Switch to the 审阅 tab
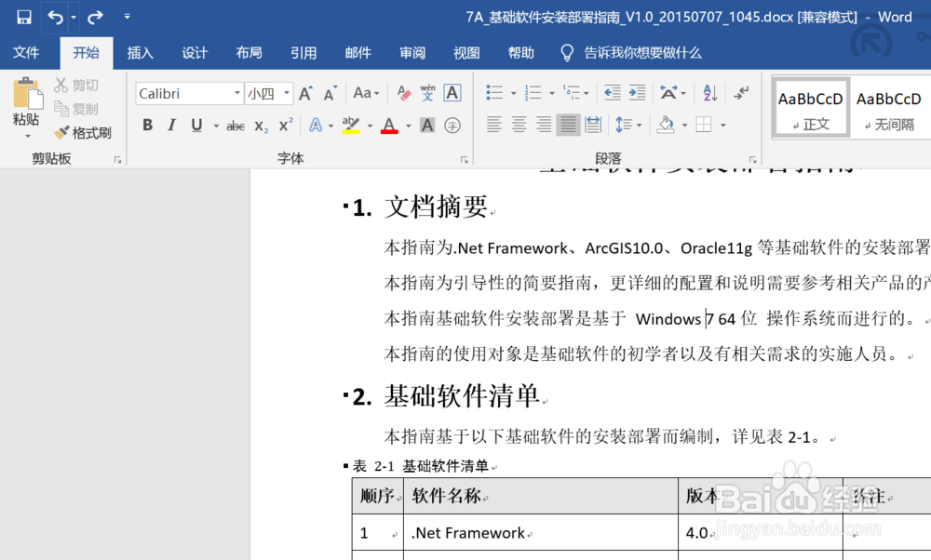 [x=412, y=53]
